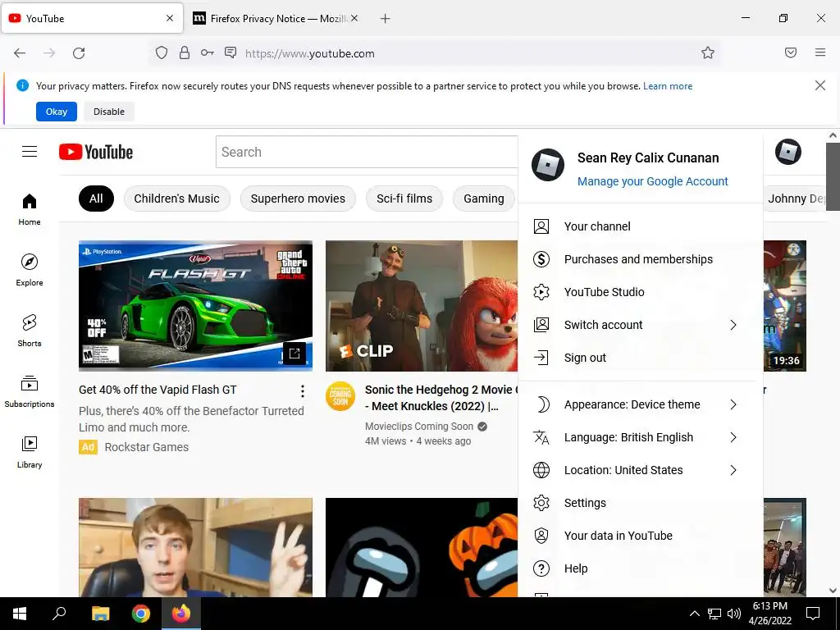Click Manage your Google Account link
Viewport: 840px width, 630px height.
click(652, 181)
